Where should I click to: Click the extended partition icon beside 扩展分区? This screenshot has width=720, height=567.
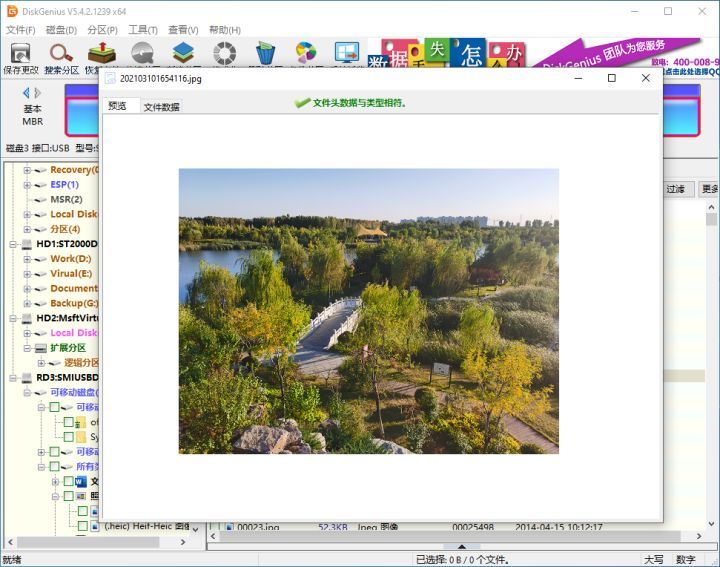coord(41,348)
